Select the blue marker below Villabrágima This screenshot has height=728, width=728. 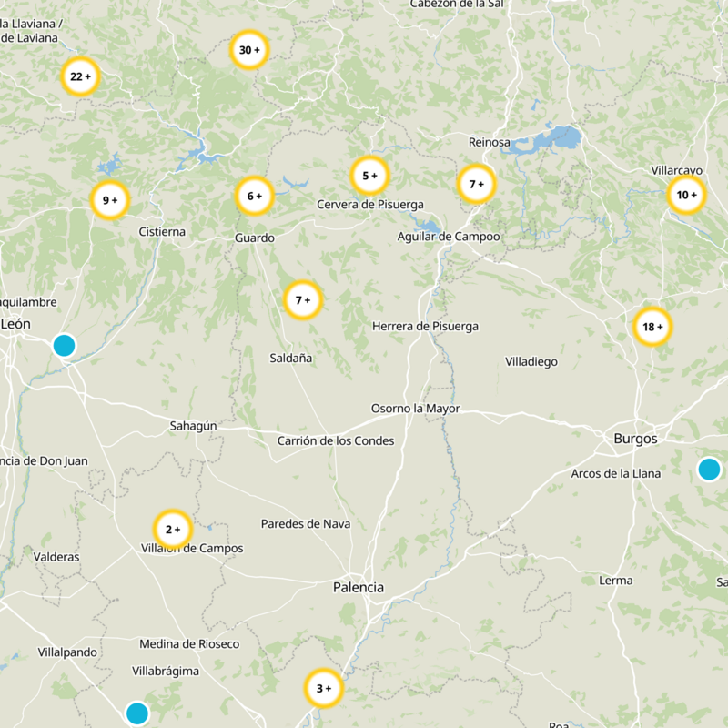137,713
